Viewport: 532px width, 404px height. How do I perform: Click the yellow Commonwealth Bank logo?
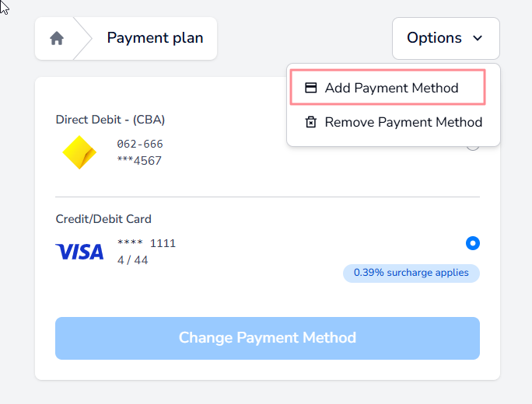point(79,152)
